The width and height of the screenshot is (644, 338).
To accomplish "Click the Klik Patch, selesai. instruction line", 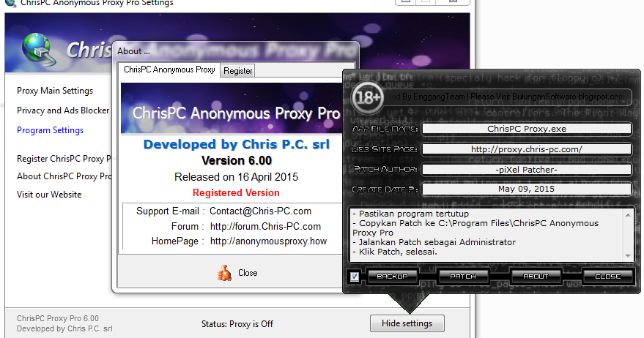I will pyautogui.click(x=395, y=252).
